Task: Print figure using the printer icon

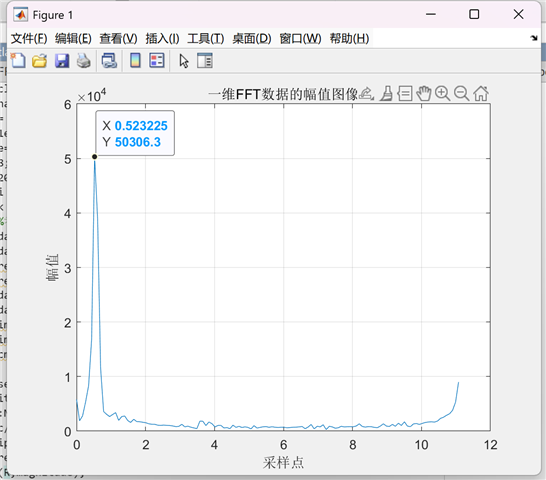Action: point(84,61)
